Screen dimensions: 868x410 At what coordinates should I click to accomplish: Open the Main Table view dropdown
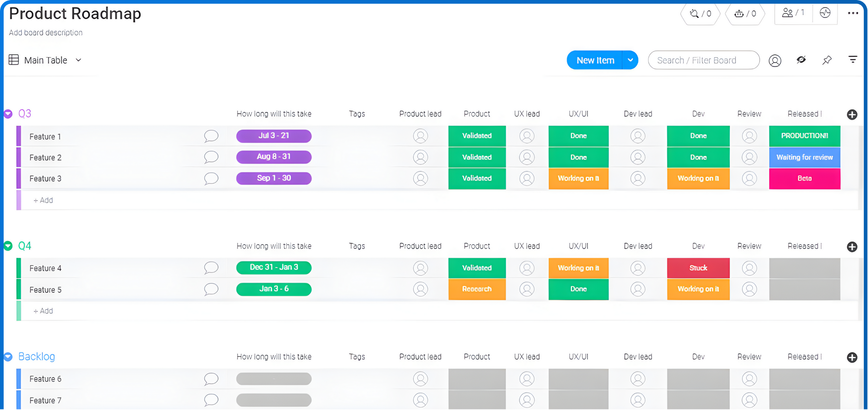78,60
